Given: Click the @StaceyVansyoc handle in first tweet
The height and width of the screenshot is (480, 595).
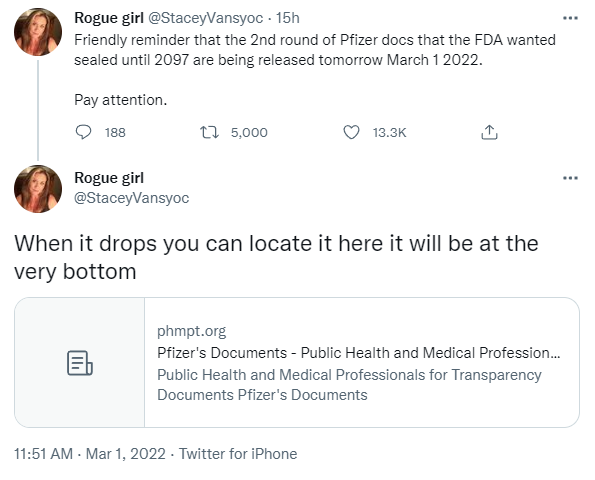Looking at the screenshot, I should click(x=205, y=18).
